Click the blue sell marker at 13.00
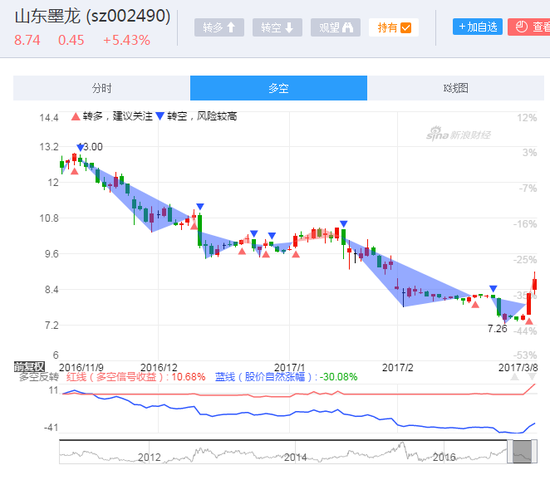 tap(80, 147)
